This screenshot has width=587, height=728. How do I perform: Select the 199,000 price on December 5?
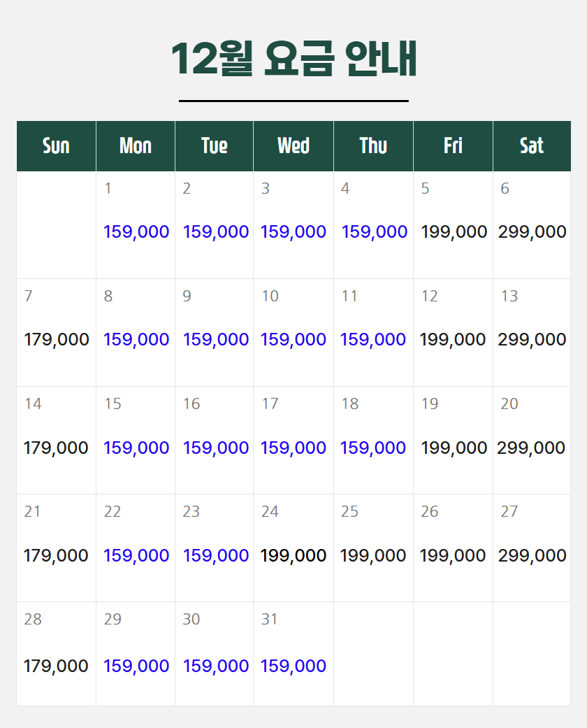click(454, 232)
